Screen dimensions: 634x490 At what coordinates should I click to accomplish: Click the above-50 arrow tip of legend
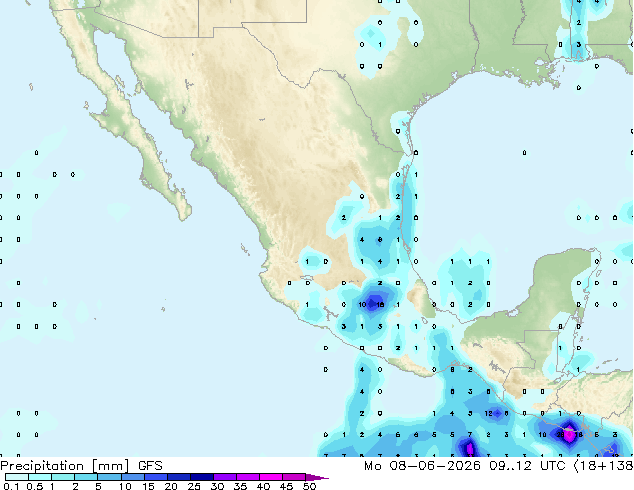[x=317, y=477]
